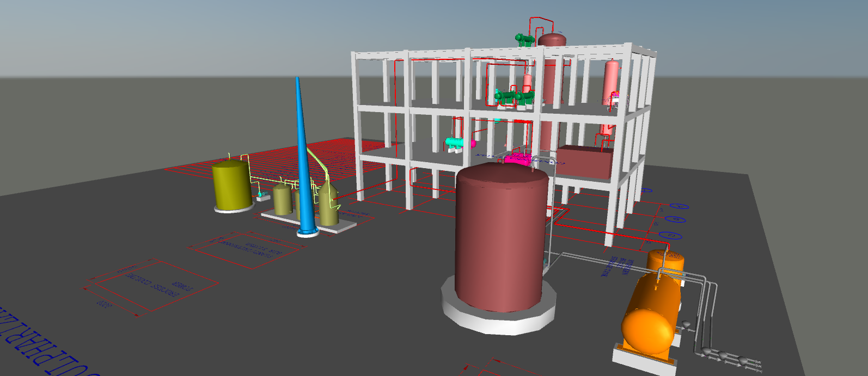Select the blue grid bubble marker on ground

click(x=670, y=236)
